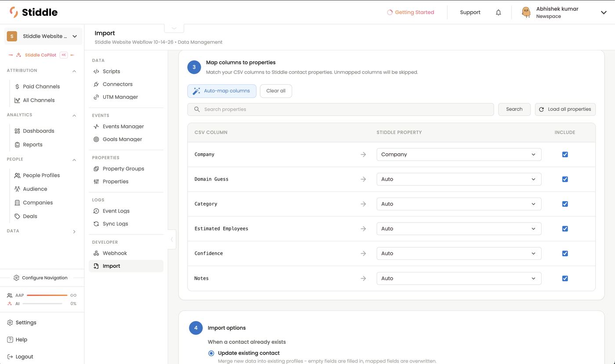The width and height of the screenshot is (615, 364).
Task: Click the Goals Manager target icon
Action: [96, 139]
